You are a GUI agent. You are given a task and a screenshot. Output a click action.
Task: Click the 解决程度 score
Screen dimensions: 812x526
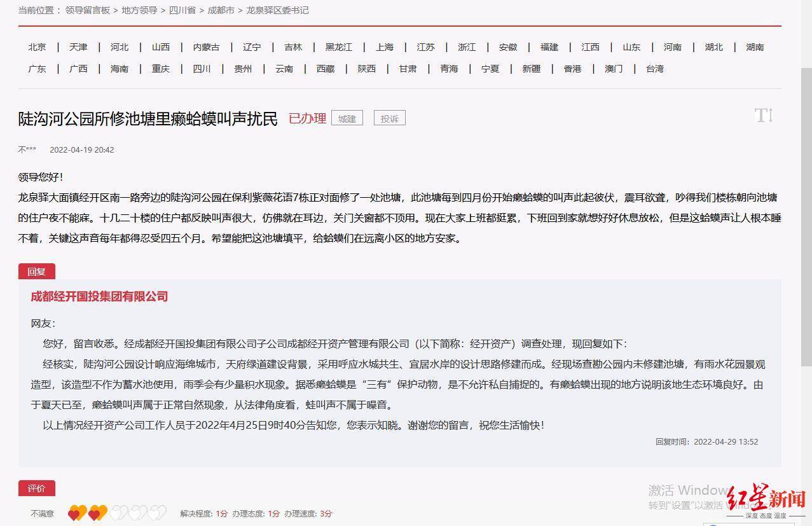(x=203, y=513)
